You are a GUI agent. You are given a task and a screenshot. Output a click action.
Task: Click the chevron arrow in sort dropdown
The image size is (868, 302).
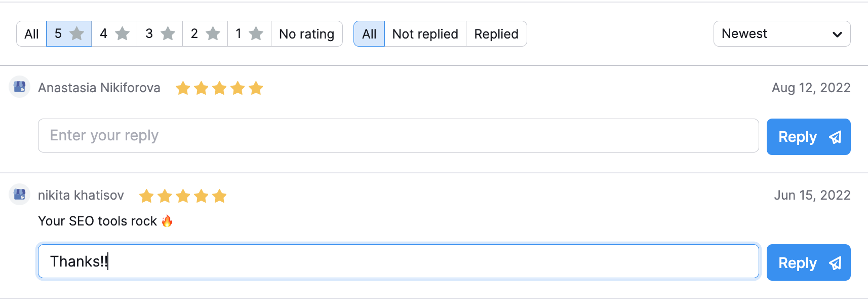(x=837, y=34)
